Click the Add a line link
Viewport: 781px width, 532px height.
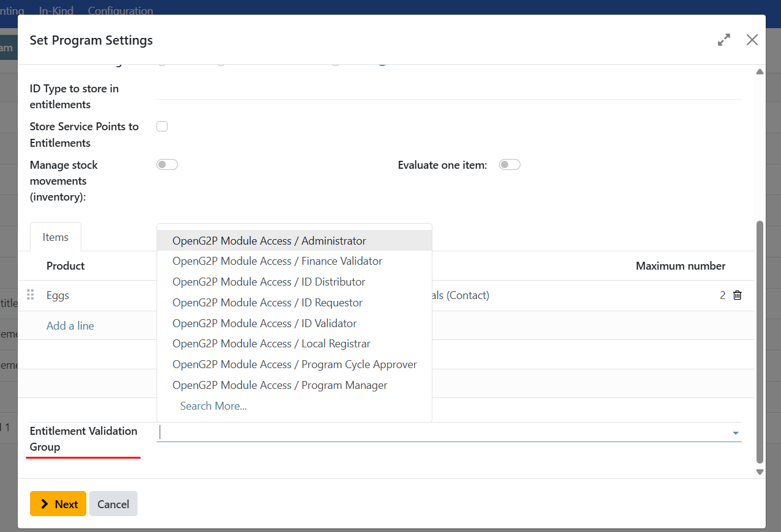coord(70,326)
